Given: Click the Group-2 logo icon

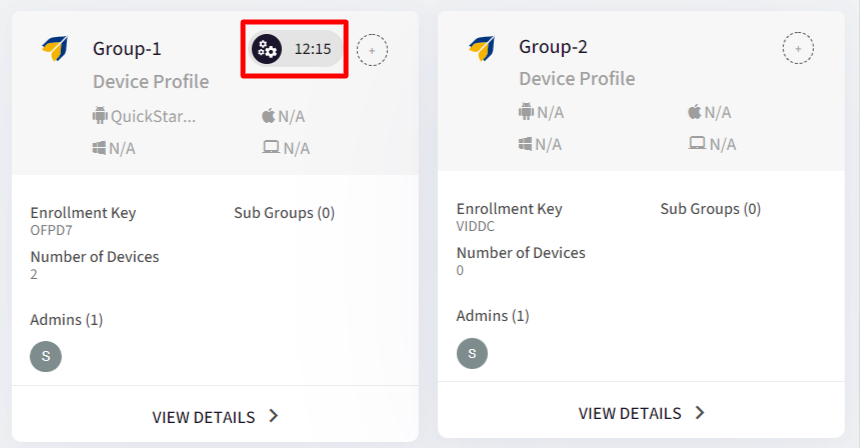Looking at the screenshot, I should [x=481, y=47].
